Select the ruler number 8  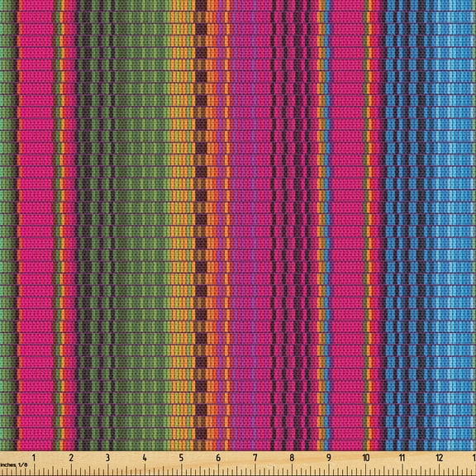click(292, 458)
